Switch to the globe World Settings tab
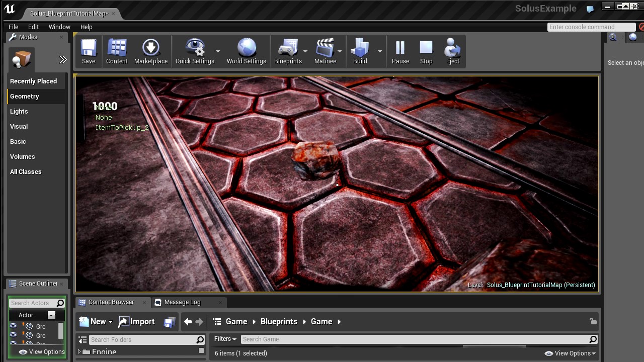 tap(633, 37)
